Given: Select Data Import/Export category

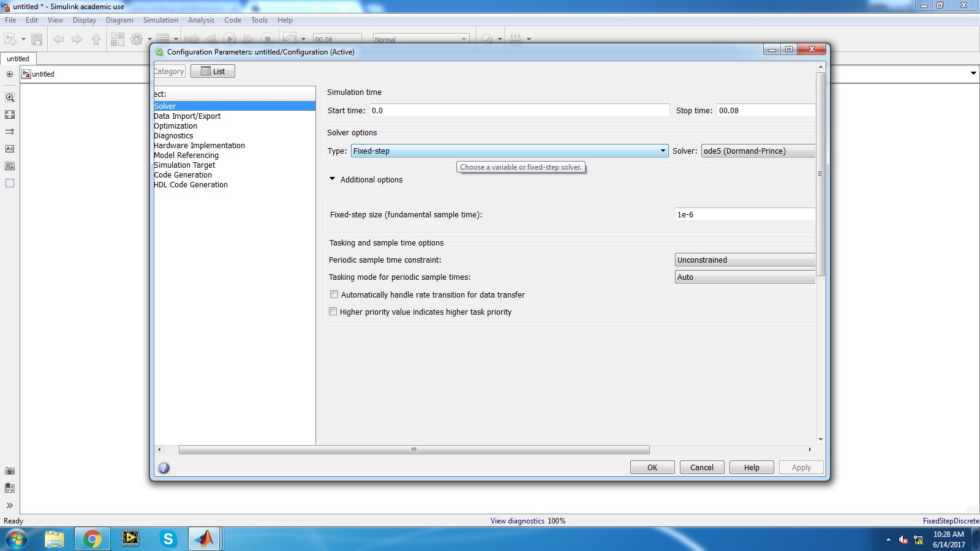Looking at the screenshot, I should tap(187, 116).
